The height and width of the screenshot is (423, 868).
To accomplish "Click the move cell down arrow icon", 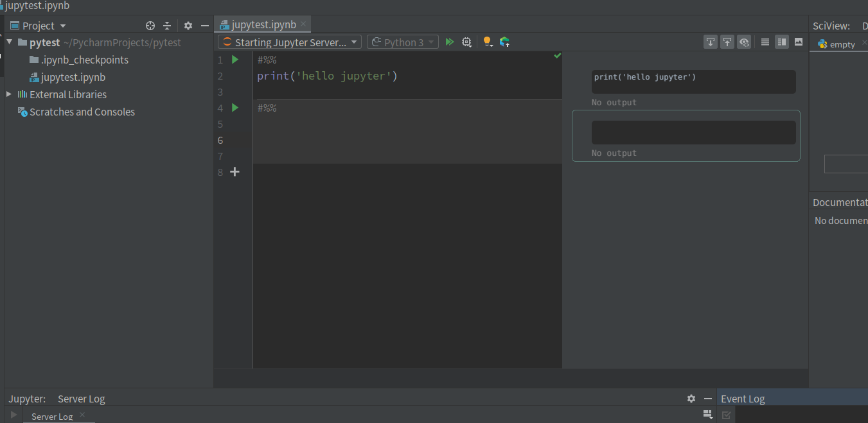I will pos(710,42).
